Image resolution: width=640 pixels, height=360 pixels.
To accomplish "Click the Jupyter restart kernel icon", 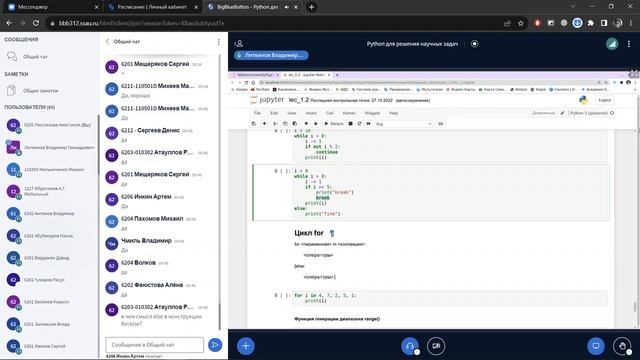I will (x=360, y=124).
